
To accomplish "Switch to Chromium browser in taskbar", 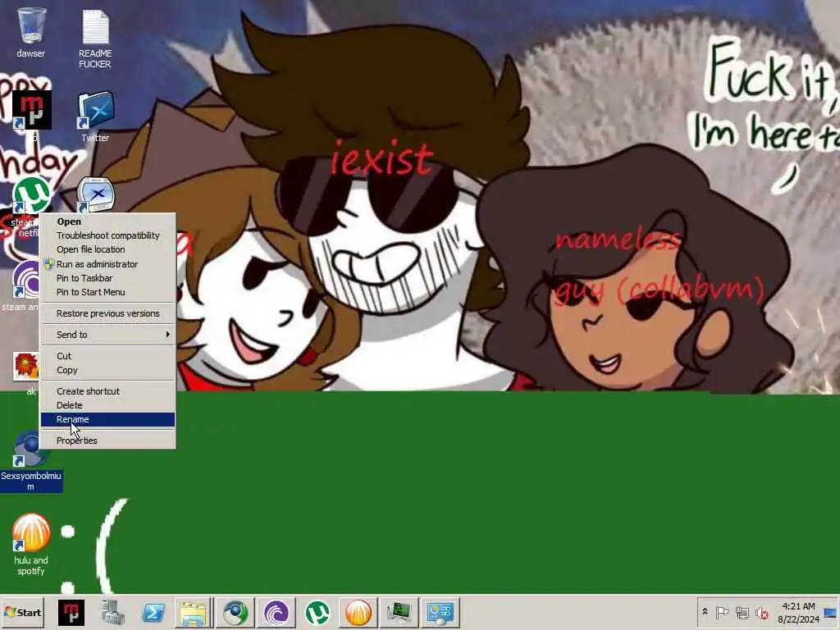I will click(x=235, y=612).
